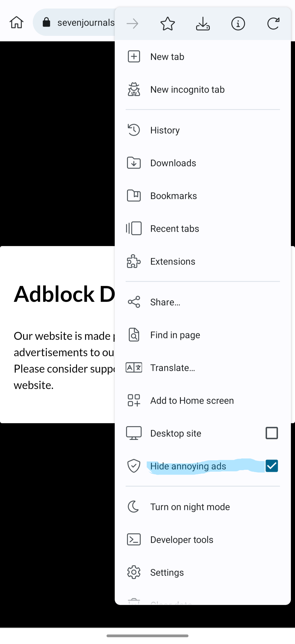
Task: Open page info with the info icon
Action: (238, 24)
